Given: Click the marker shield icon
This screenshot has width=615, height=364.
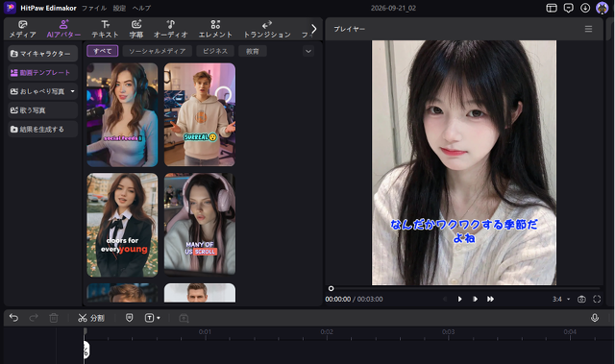Looking at the screenshot, I should coord(129,318).
